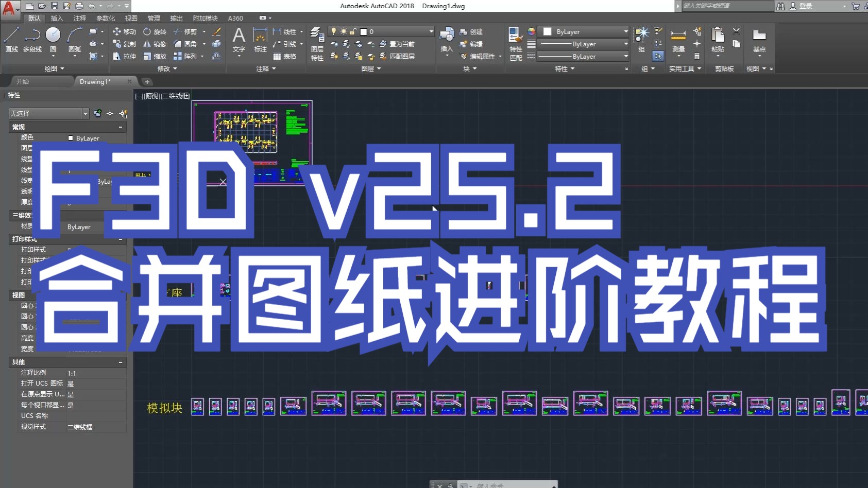Collapse the 常规 section in Properties
Viewport: 868px width, 488px height.
coord(121,127)
